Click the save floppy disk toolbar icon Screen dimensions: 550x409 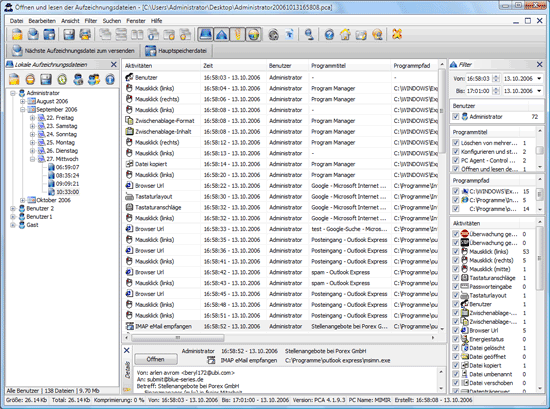(69, 34)
